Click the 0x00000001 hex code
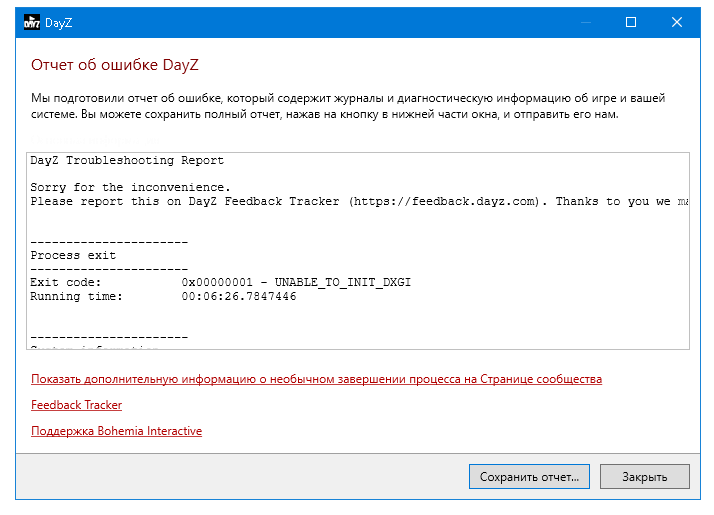714x515 pixels. click(217, 283)
